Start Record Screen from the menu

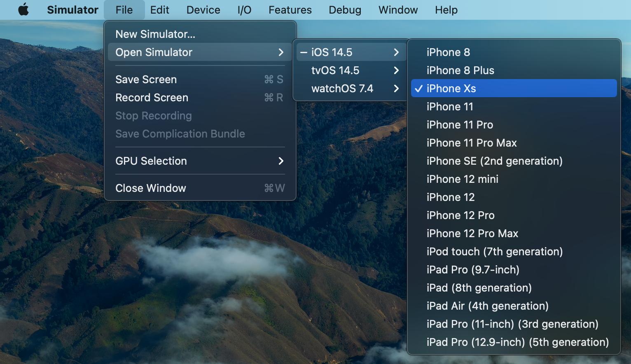tap(200, 98)
